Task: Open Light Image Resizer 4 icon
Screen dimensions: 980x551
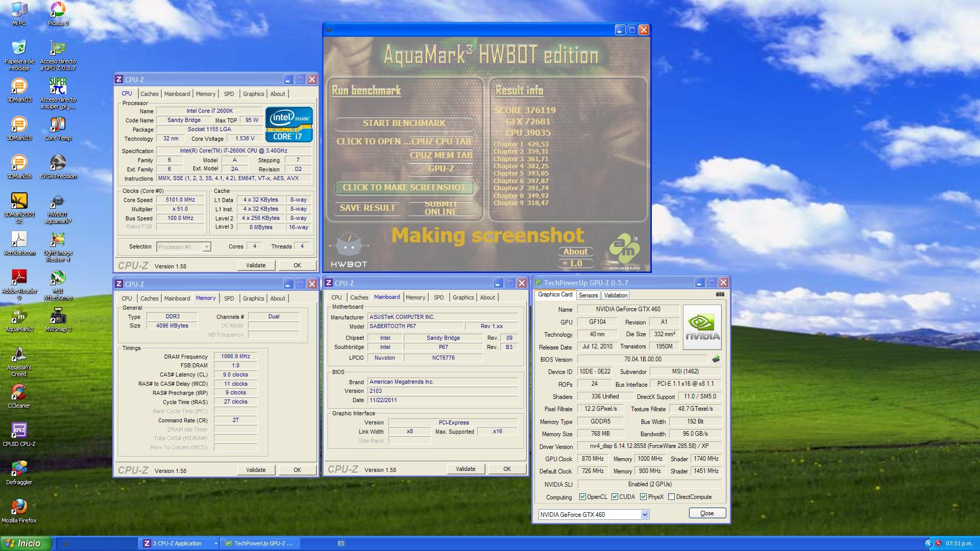Action: [x=58, y=246]
